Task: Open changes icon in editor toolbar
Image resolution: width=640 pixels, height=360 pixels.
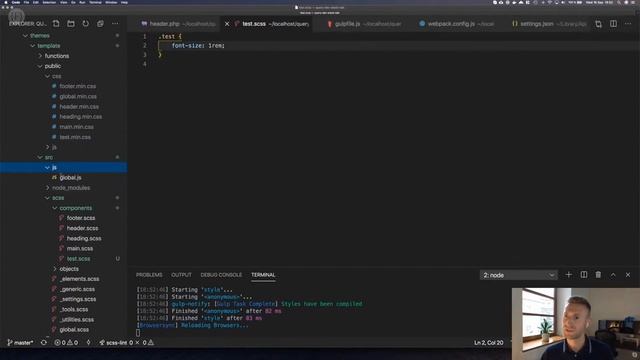Action: click(x=598, y=24)
